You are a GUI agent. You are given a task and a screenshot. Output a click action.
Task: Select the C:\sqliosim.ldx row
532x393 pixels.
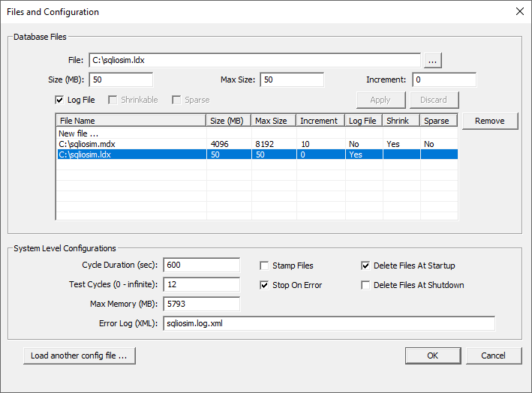257,154
